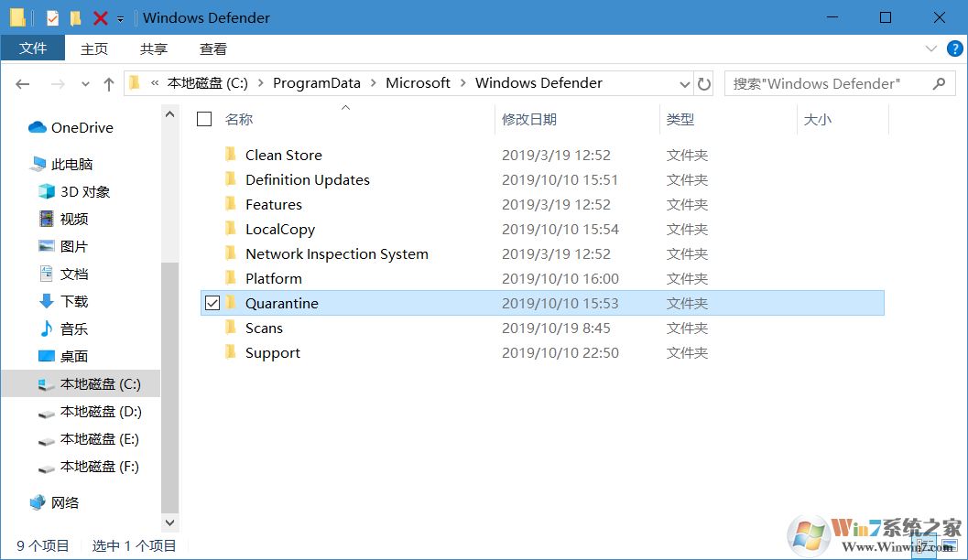
Task: Click the new folder icon in quick access toolbar
Action: (x=74, y=16)
